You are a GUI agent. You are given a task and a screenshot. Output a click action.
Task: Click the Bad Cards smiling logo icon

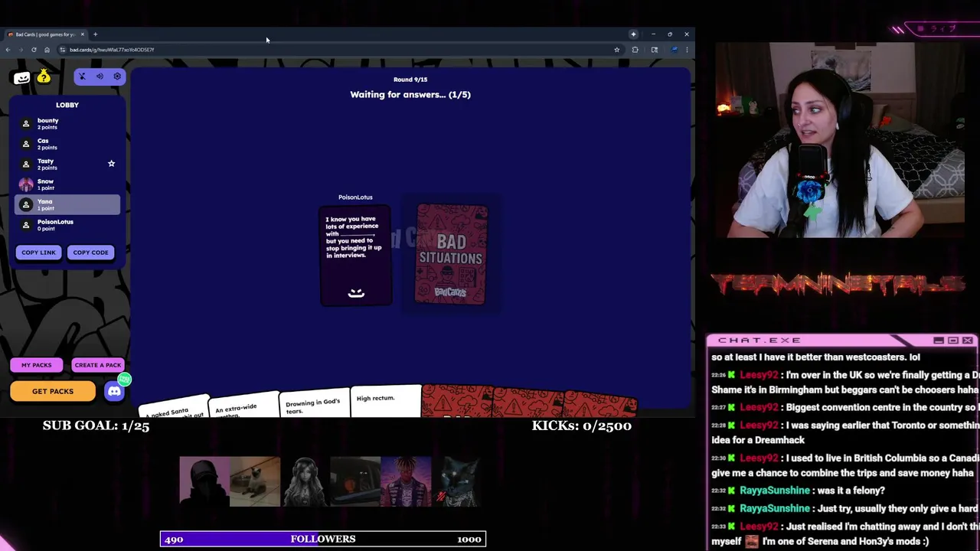coord(21,77)
